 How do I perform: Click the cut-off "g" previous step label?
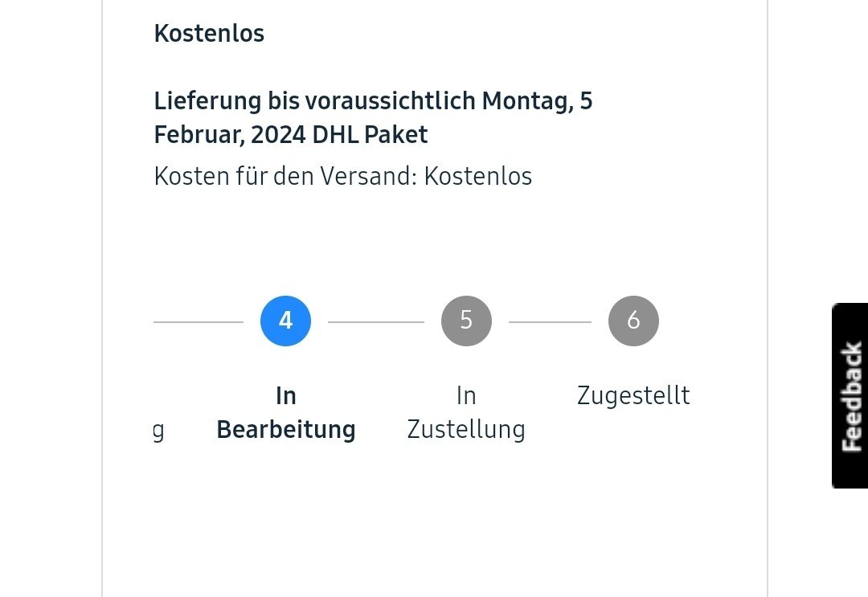tap(158, 431)
